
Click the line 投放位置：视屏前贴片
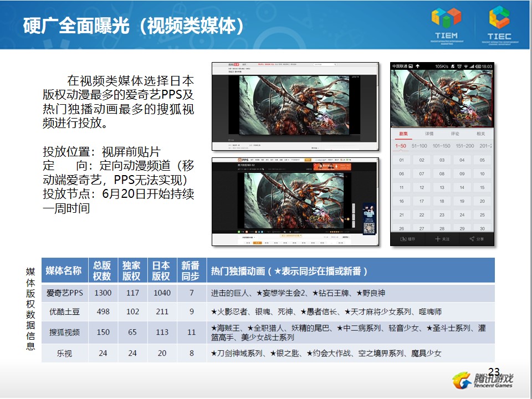pyautogui.click(x=101, y=152)
